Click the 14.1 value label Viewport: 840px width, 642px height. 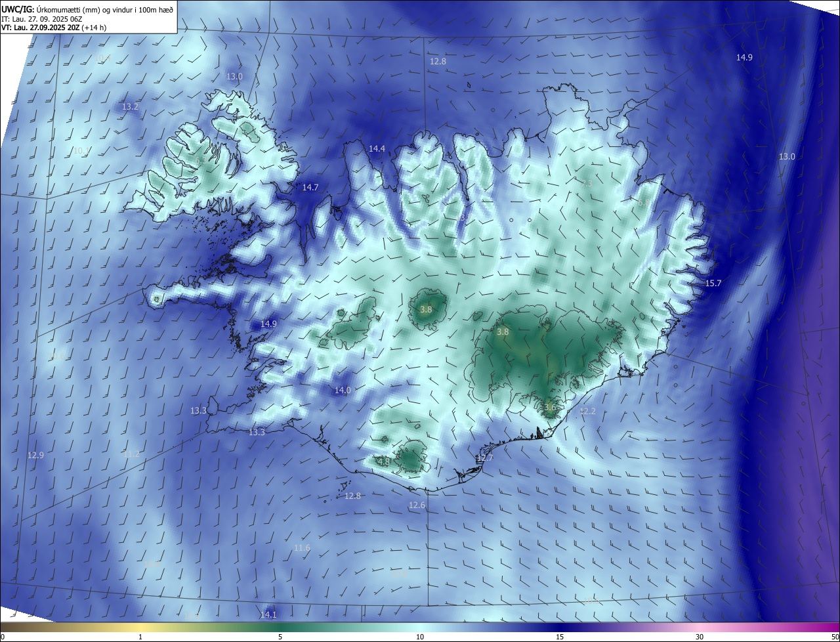click(x=268, y=615)
